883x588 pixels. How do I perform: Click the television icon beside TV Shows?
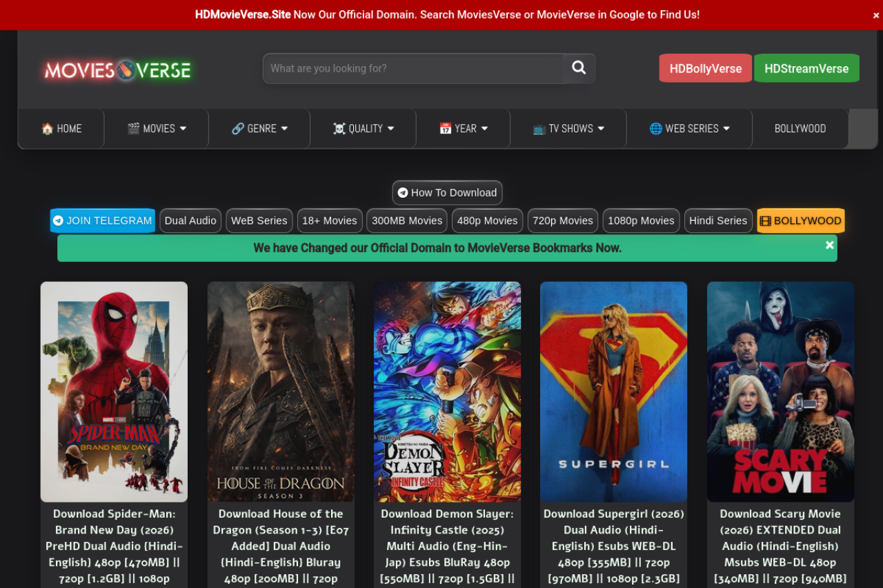[x=539, y=128]
